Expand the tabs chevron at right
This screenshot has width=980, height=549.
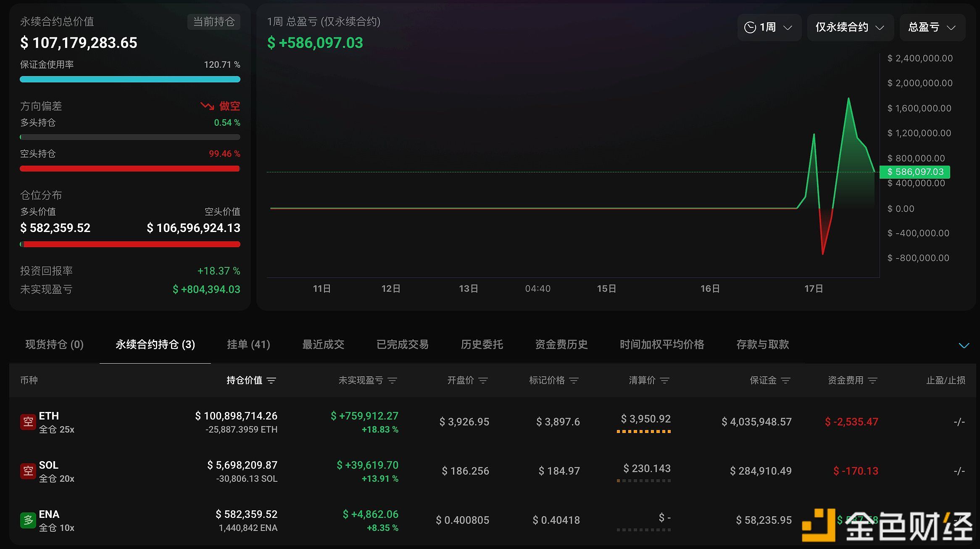(x=964, y=346)
